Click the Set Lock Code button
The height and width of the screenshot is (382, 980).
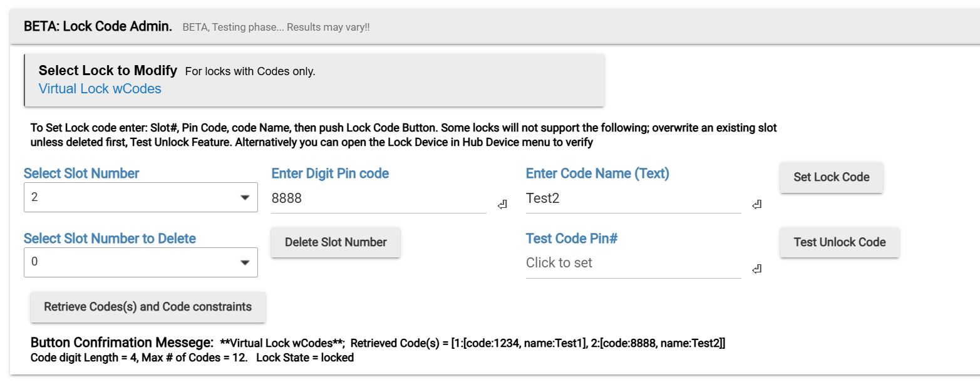[831, 177]
